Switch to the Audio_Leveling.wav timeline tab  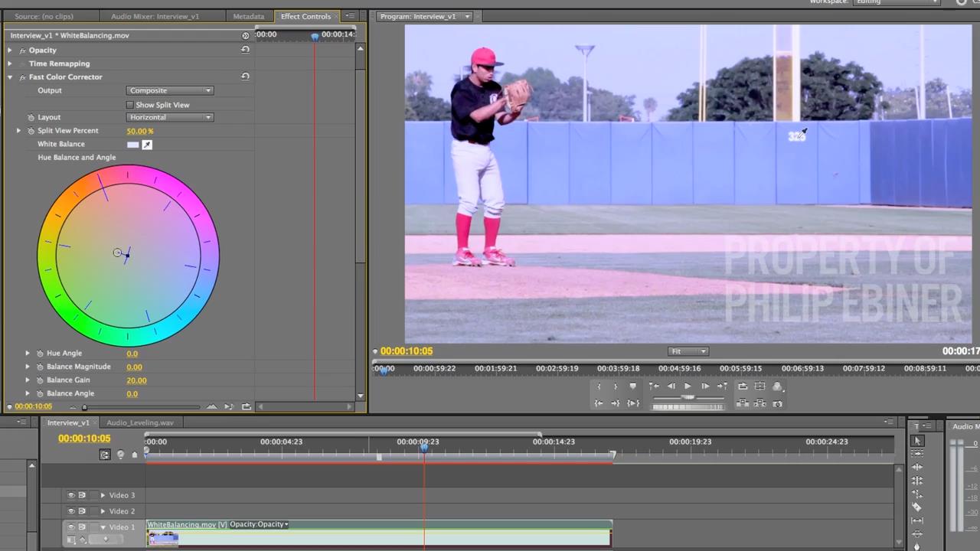click(140, 422)
